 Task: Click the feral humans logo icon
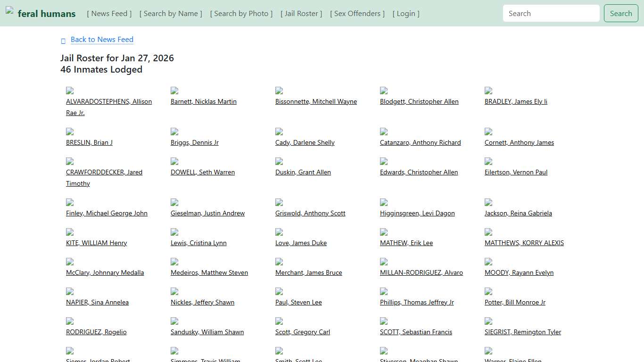[x=9, y=10]
